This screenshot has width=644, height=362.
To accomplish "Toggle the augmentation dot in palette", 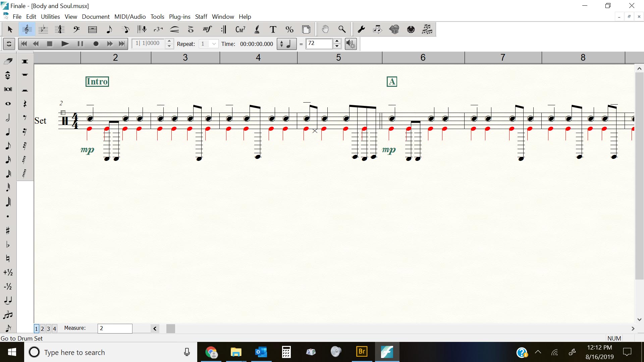I will [x=8, y=216].
